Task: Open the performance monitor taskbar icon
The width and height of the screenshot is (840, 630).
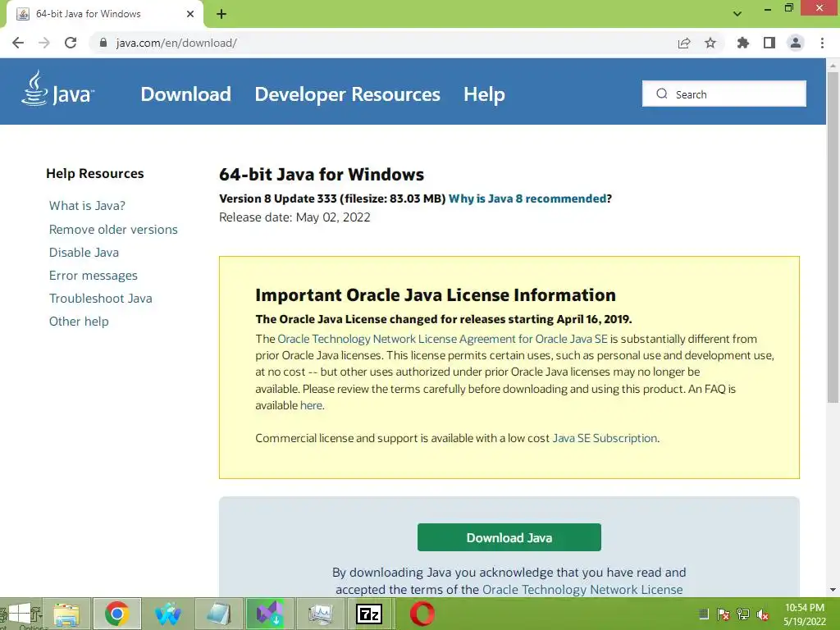Action: pos(321,614)
